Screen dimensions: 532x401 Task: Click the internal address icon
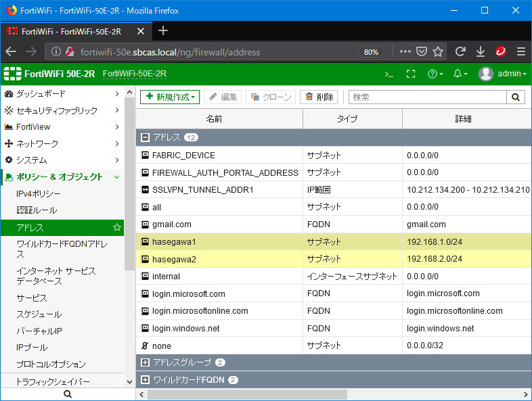[145, 277]
